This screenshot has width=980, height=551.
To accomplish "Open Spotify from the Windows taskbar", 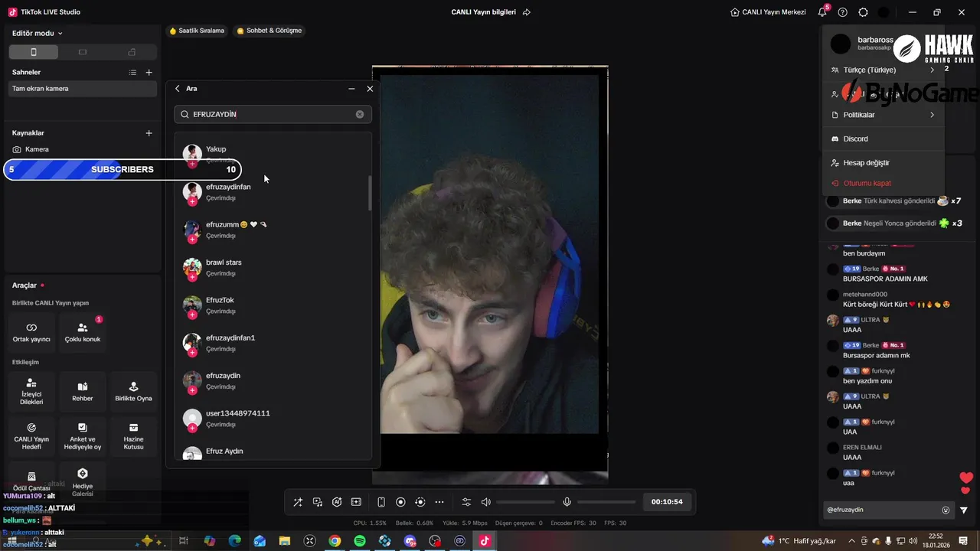I will click(360, 541).
